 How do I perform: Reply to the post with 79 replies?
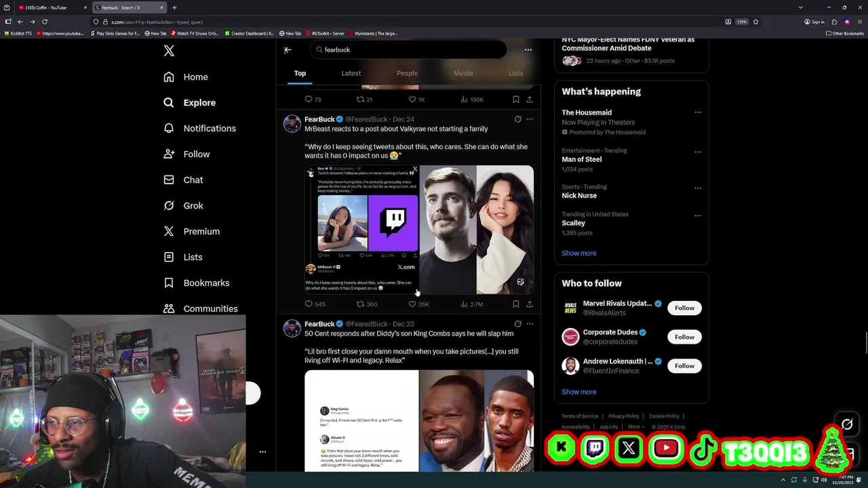tap(313, 100)
